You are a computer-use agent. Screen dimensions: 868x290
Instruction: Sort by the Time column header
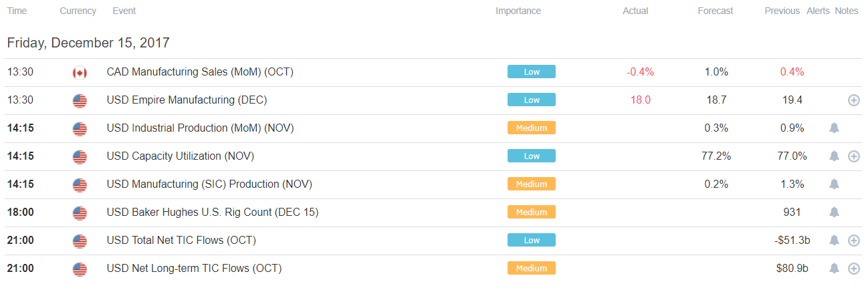point(17,11)
